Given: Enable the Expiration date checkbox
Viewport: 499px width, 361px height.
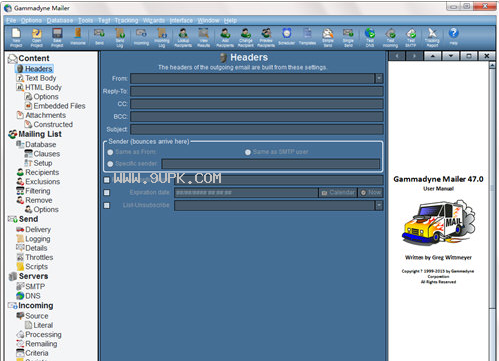Looking at the screenshot, I should coord(107,192).
